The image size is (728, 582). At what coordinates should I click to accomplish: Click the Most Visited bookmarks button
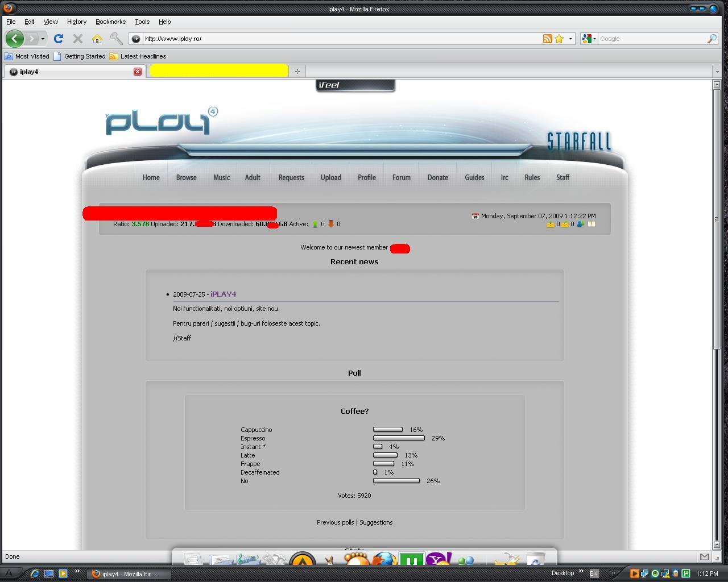pyautogui.click(x=27, y=56)
